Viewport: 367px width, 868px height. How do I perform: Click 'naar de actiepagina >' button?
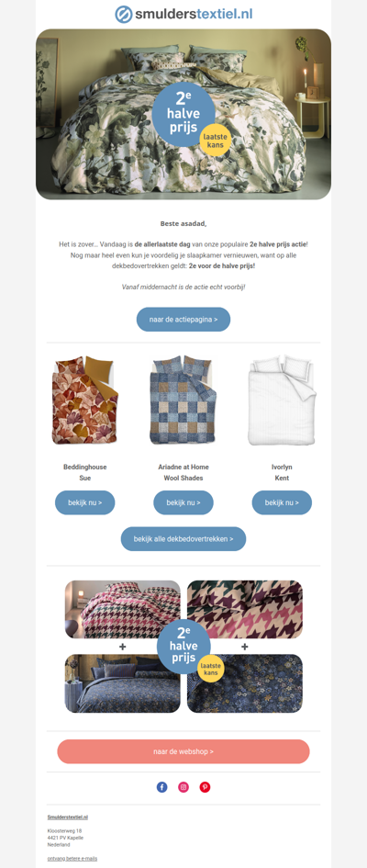183,320
